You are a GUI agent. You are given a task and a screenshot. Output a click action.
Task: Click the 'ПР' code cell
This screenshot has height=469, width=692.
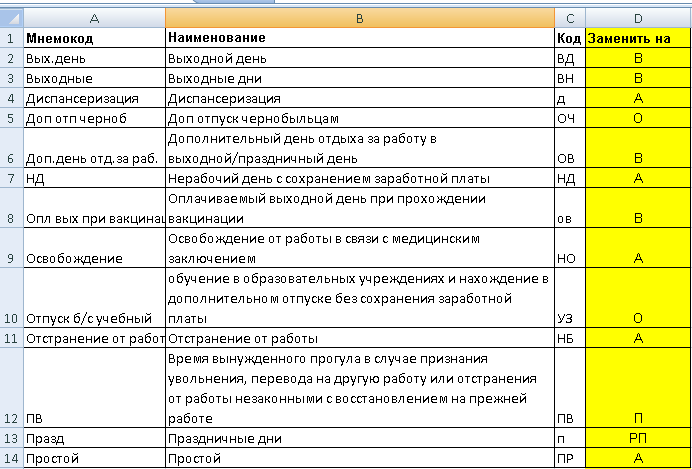coord(570,458)
